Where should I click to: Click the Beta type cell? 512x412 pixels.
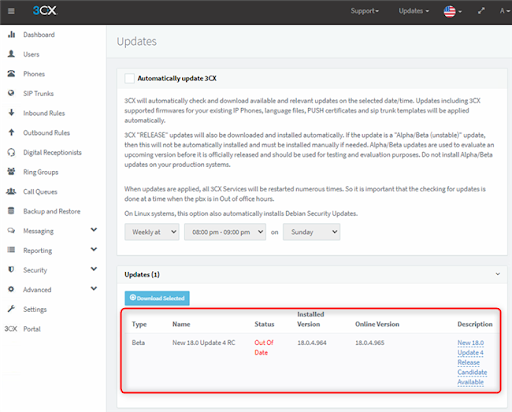pyautogui.click(x=138, y=343)
